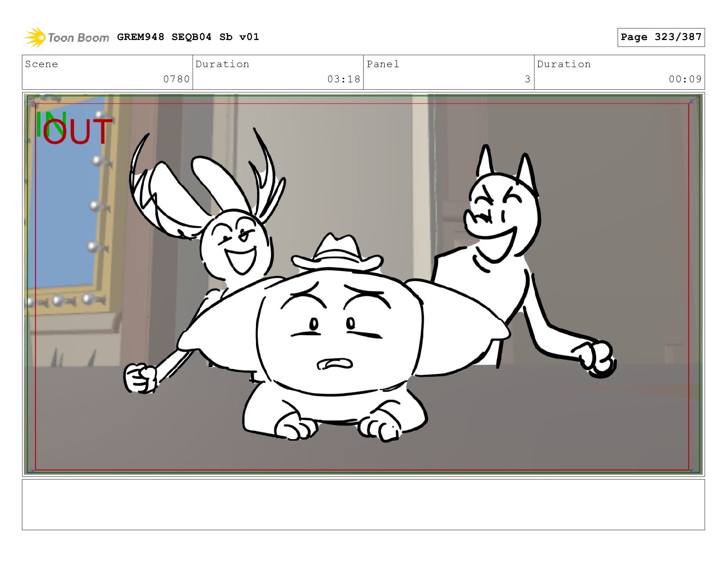Click the red OUT camera marker

[78, 131]
